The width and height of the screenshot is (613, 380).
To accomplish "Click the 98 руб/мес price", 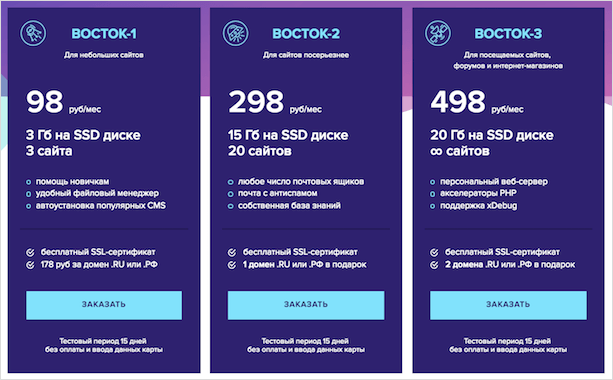I will pyautogui.click(x=64, y=102).
